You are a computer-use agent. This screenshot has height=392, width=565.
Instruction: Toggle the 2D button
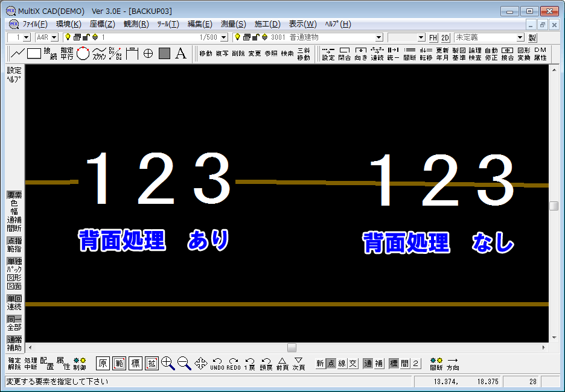point(445,37)
